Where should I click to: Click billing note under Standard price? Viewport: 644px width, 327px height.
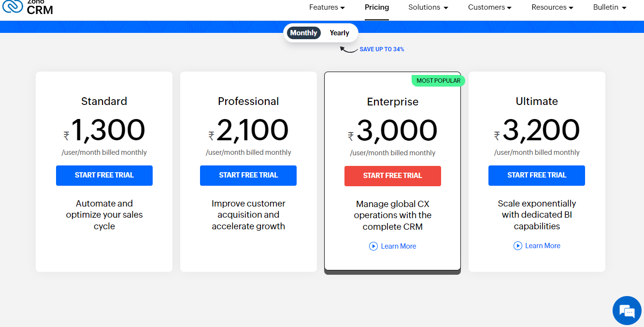point(104,152)
